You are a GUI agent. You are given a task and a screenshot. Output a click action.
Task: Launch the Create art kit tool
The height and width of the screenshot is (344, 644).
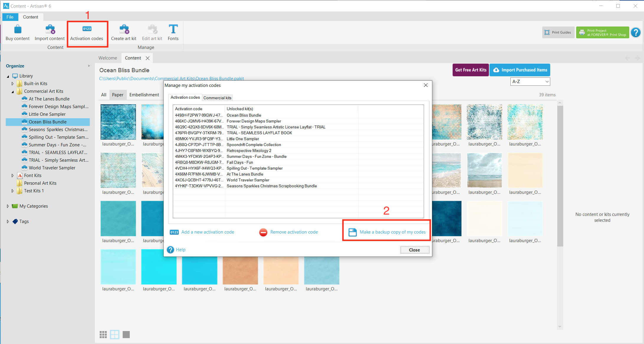124,33
